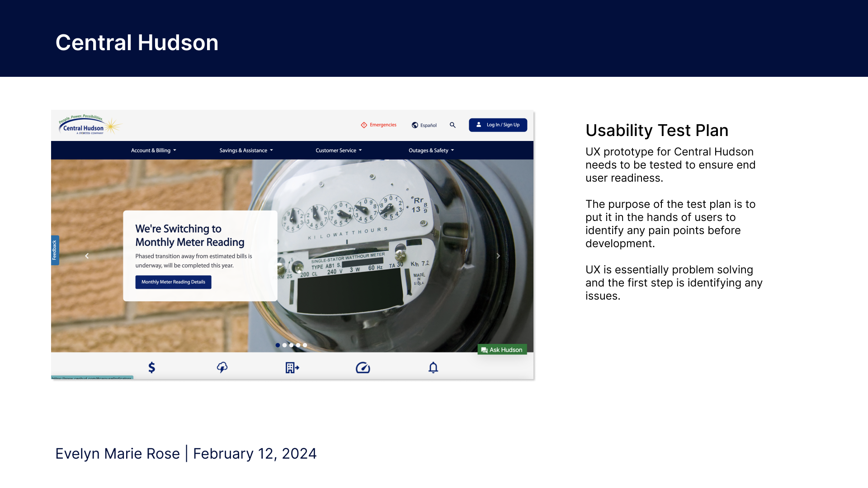The height and width of the screenshot is (488, 868).
Task: Expand the Customer Service menu
Action: click(339, 150)
